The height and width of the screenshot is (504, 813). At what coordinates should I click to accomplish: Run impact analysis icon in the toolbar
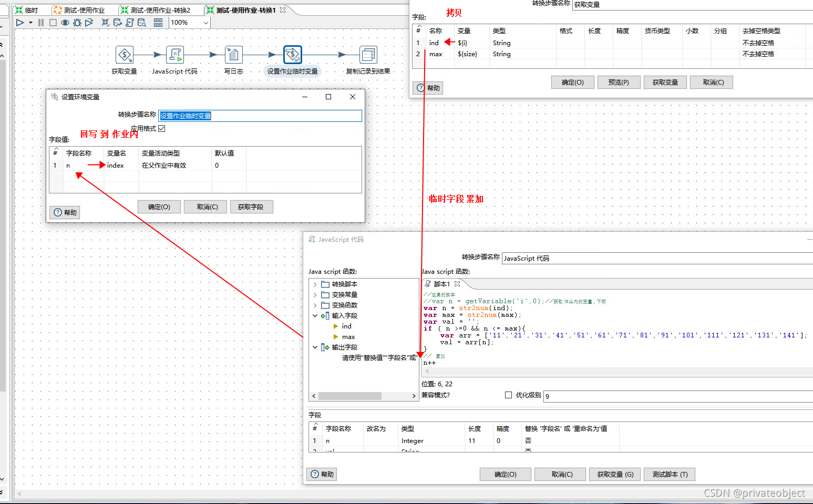point(118,23)
